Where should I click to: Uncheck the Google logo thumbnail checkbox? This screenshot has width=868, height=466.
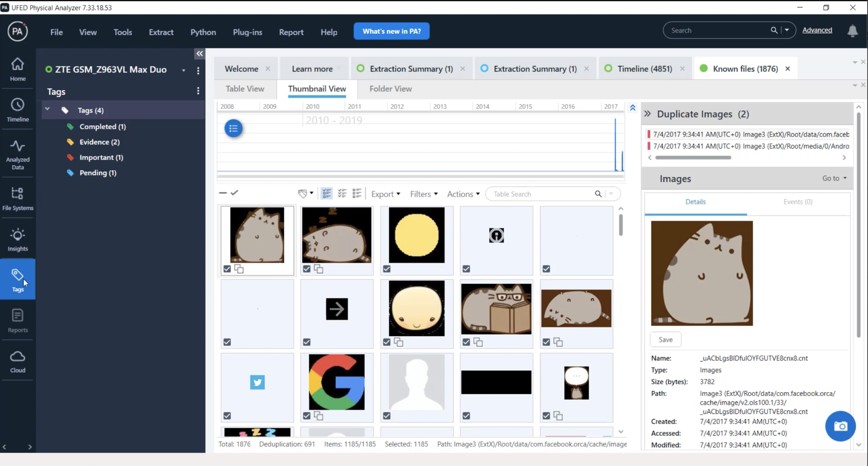click(307, 416)
